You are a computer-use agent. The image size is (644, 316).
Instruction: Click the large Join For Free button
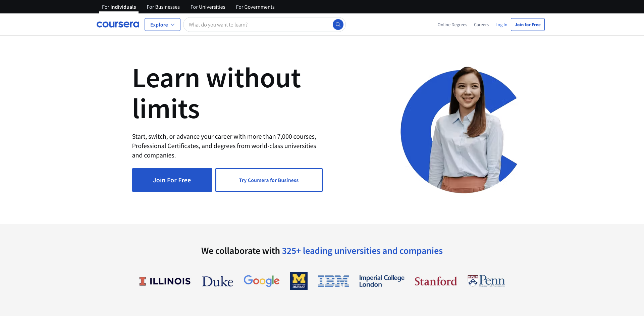[x=172, y=180]
